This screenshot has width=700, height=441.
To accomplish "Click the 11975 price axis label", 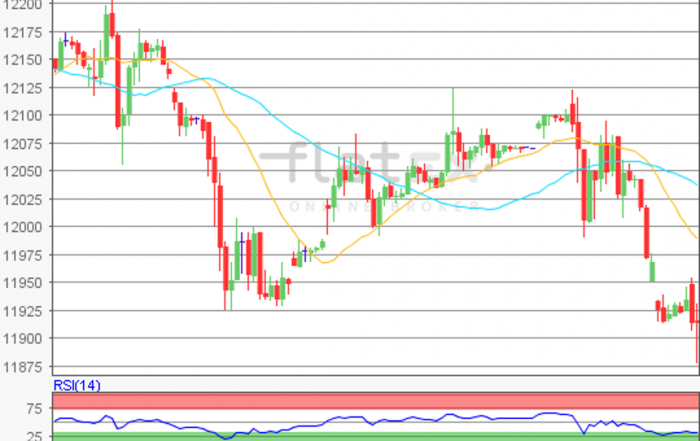I will [21, 255].
